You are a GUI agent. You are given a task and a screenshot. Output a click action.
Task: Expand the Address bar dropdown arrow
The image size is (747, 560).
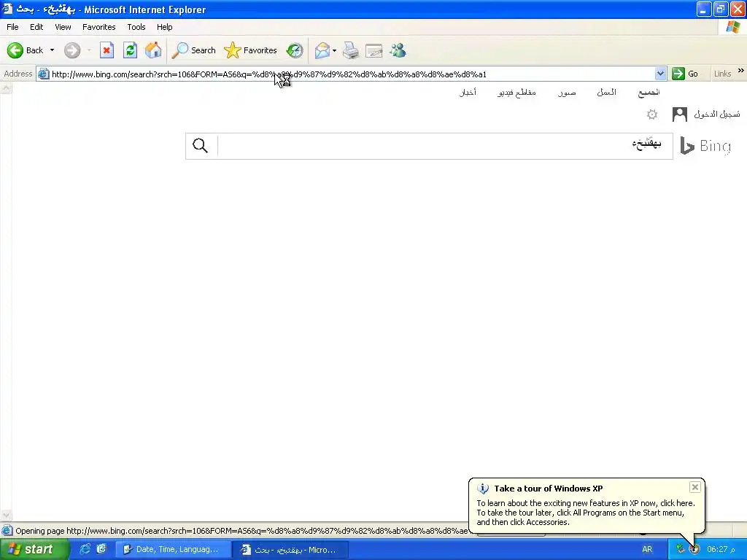(660, 74)
